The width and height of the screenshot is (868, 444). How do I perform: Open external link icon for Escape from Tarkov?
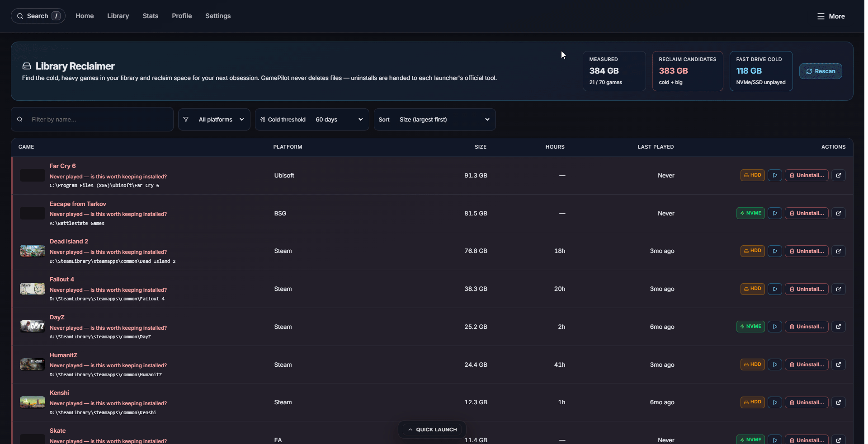pyautogui.click(x=838, y=213)
